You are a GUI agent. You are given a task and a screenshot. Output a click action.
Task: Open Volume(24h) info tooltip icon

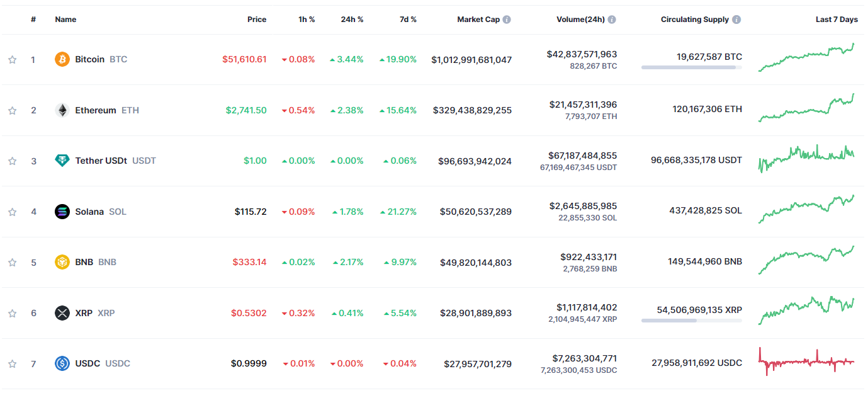tap(612, 20)
